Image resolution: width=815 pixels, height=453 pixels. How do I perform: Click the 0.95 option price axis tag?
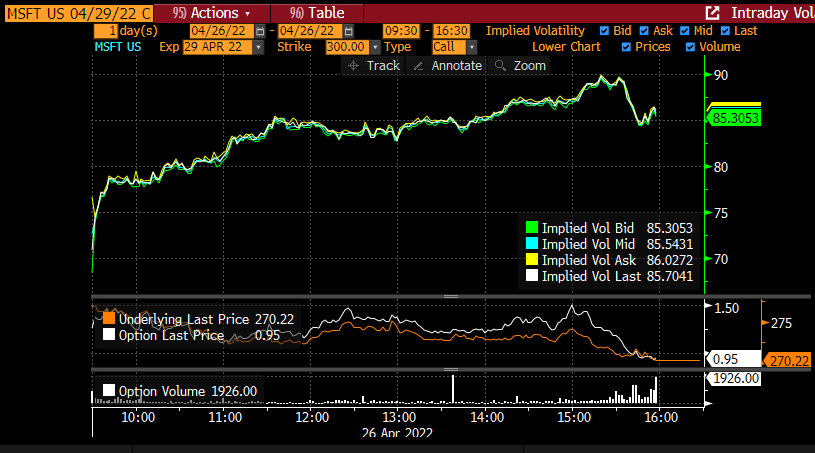[733, 359]
